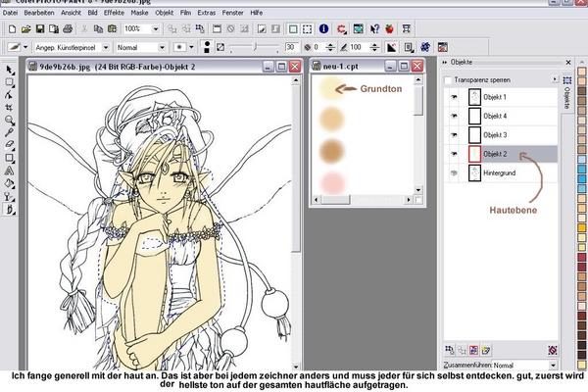588x392 pixels.
Task: Open the Bearbeiten menu
Action: click(39, 13)
